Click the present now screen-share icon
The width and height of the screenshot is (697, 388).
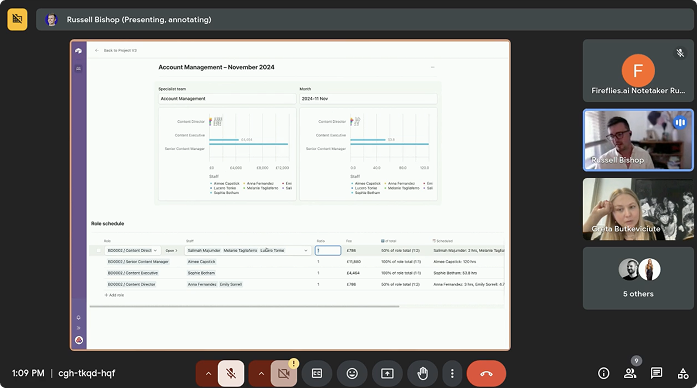tap(387, 373)
